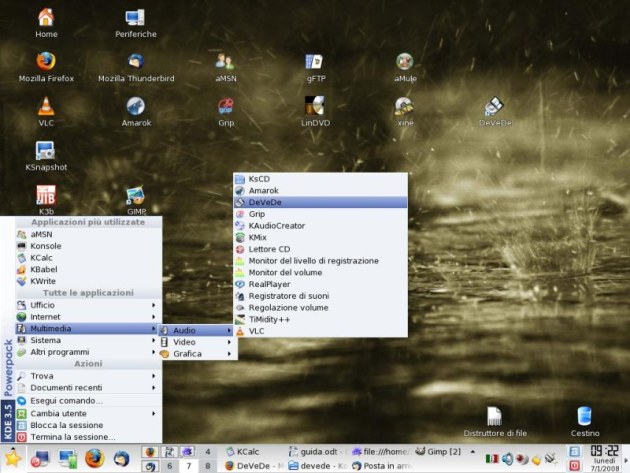Select DeVeDe in the Audio menu
This screenshot has width=630, height=473.
265,202
